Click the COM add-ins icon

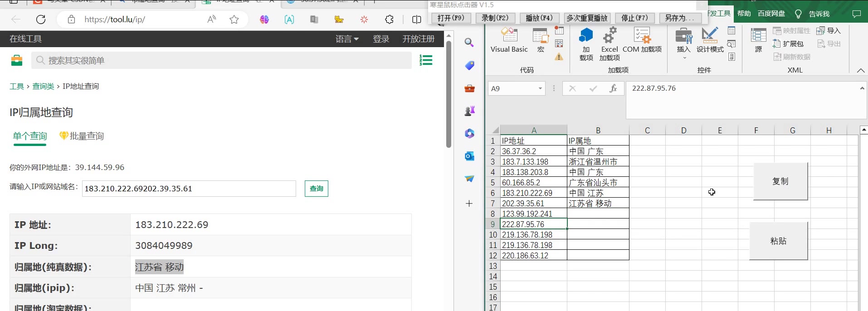[642, 41]
